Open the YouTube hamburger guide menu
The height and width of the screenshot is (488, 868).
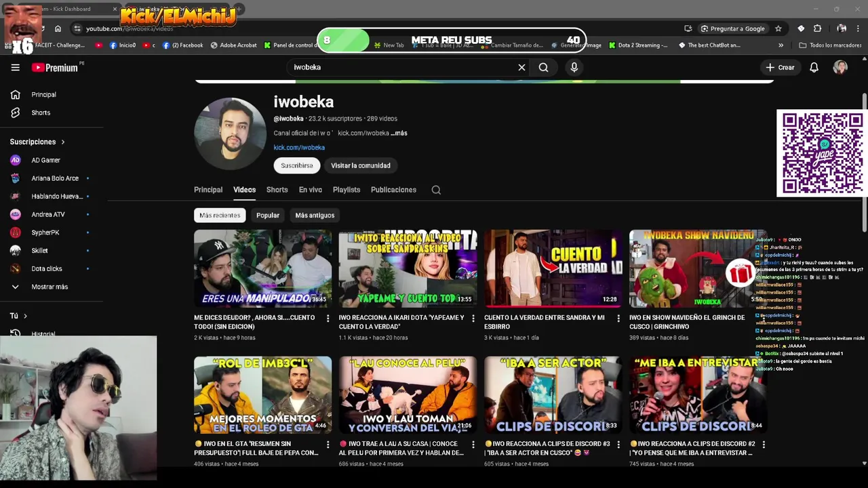[x=15, y=67]
